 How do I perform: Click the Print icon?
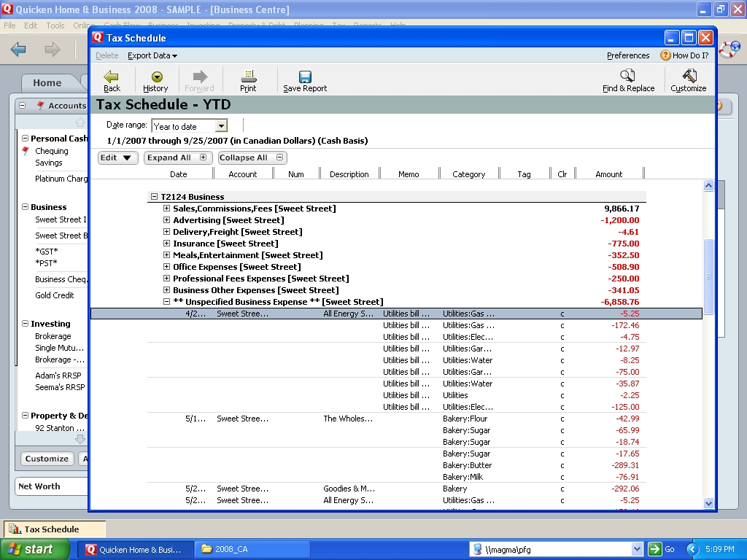click(x=248, y=77)
